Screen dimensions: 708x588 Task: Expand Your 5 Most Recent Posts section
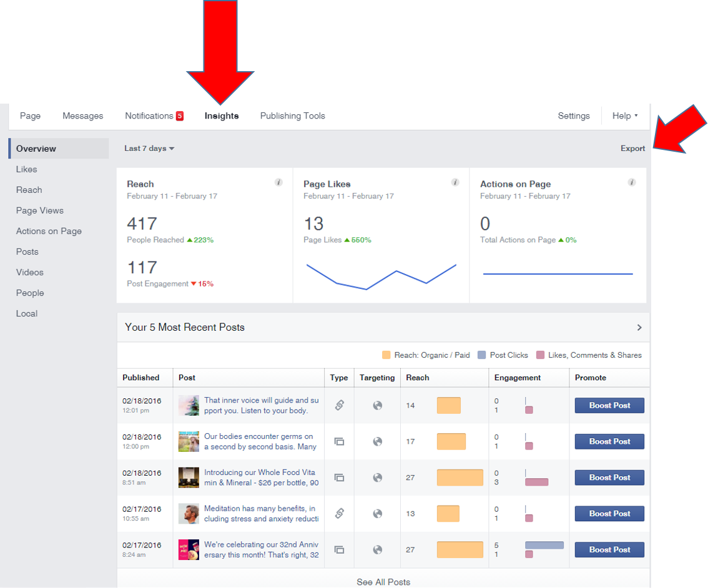[x=639, y=327]
